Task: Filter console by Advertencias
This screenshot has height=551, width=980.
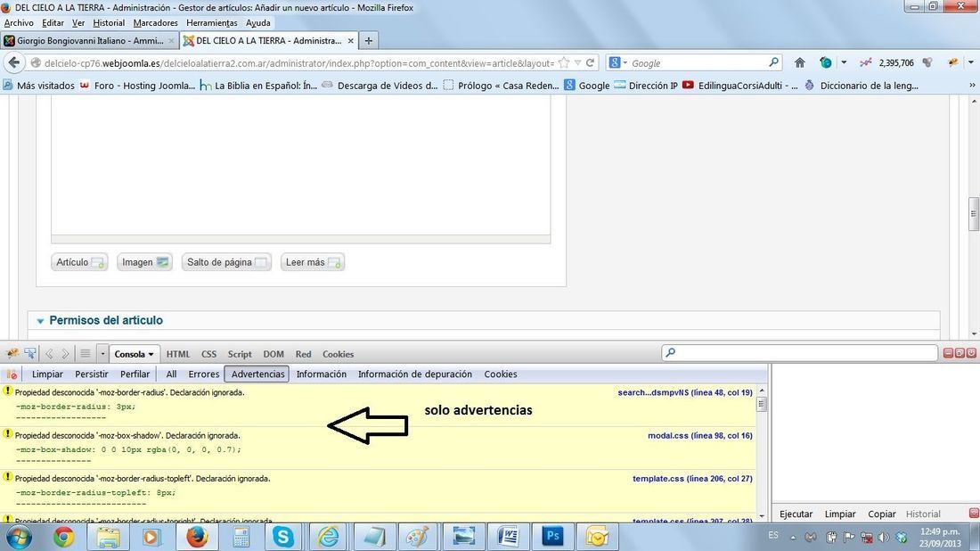Action: [x=257, y=374]
